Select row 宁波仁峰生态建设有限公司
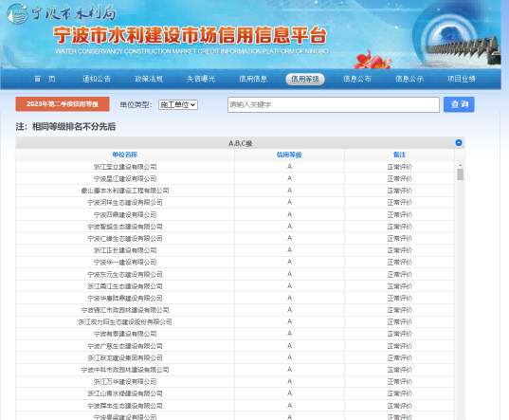This screenshot has width=509, height=420. (x=235, y=239)
